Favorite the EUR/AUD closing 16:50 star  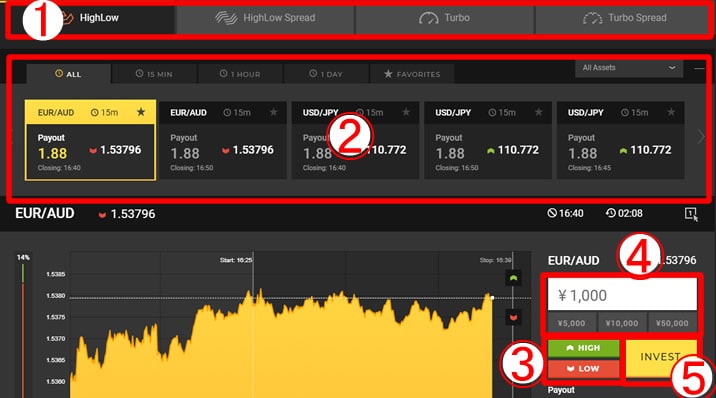[x=274, y=112]
